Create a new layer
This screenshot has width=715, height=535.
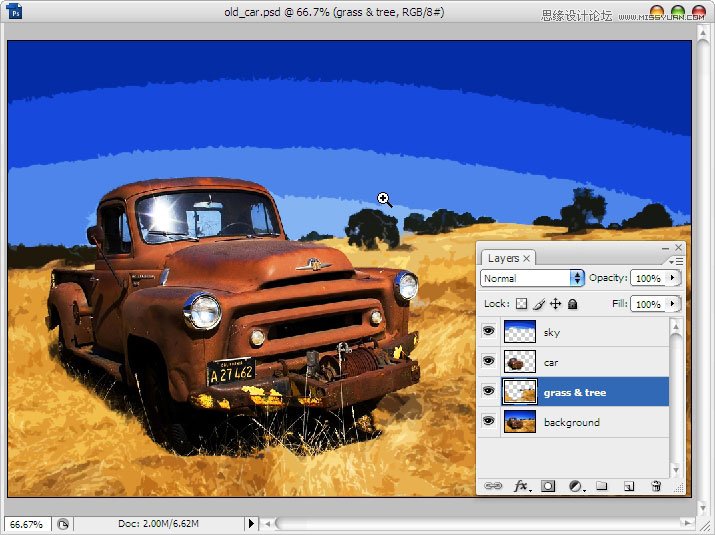[629, 486]
